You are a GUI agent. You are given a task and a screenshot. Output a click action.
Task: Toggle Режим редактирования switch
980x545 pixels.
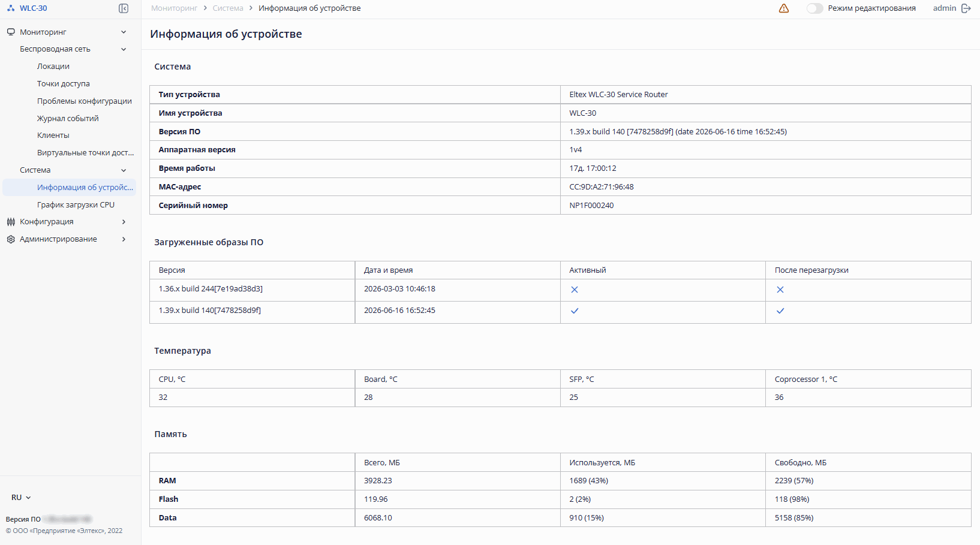coord(814,8)
